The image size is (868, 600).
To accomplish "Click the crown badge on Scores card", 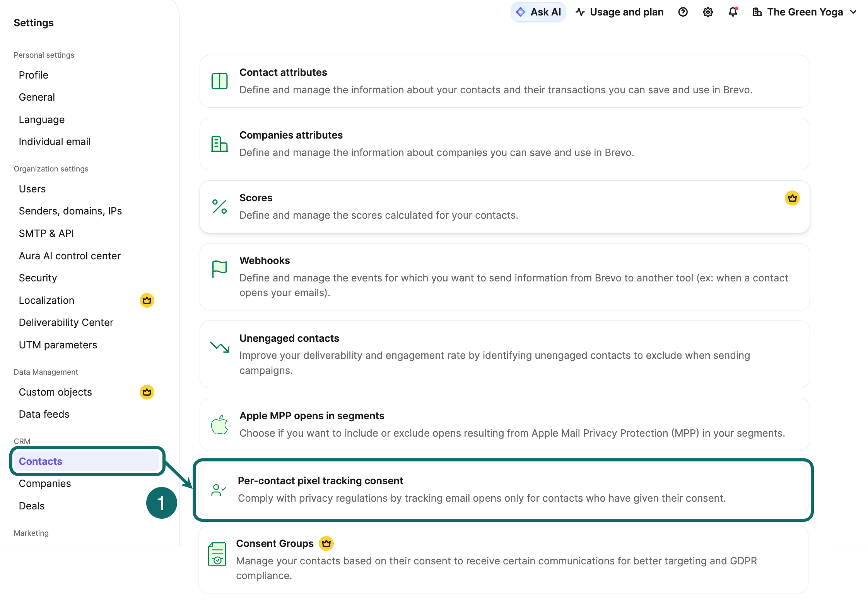I will [x=792, y=198].
